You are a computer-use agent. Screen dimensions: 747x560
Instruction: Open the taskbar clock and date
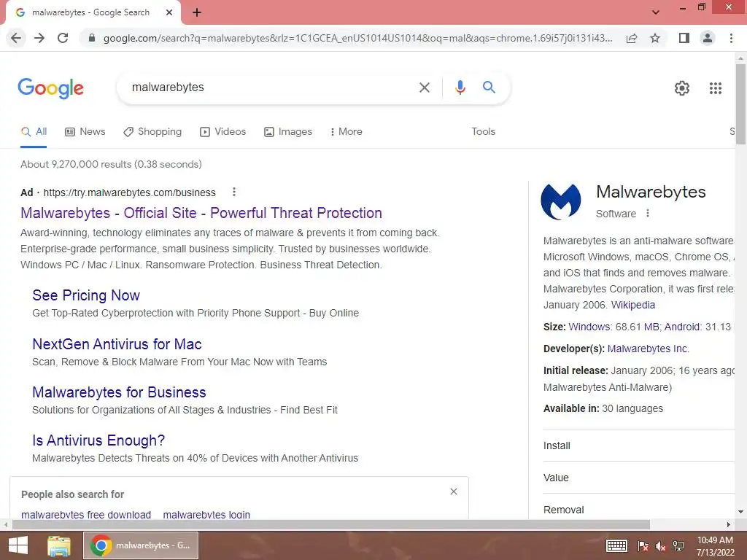point(715,545)
